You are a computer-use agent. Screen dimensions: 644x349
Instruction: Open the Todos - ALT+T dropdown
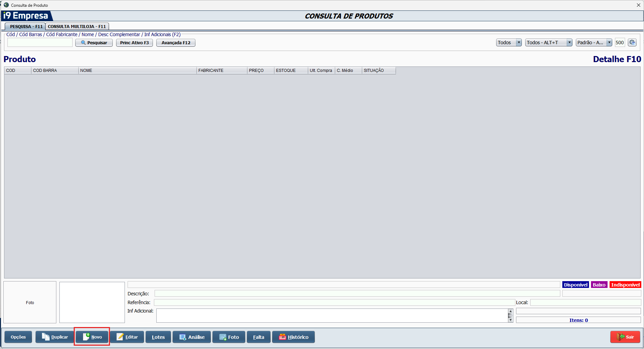[x=569, y=43]
